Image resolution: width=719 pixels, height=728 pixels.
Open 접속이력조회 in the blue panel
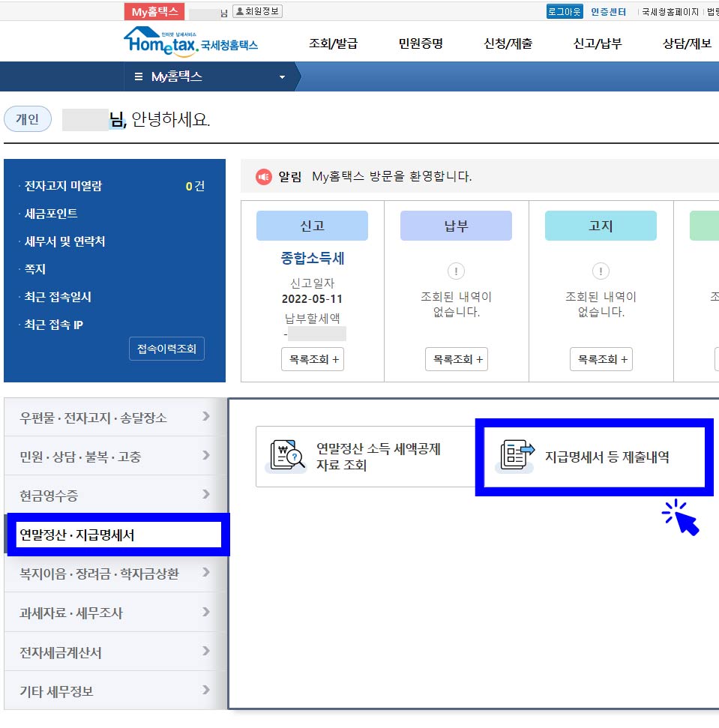[166, 348]
